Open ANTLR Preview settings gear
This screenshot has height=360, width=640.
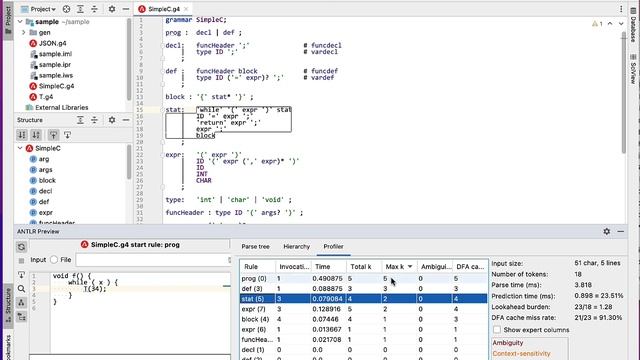coord(607,231)
